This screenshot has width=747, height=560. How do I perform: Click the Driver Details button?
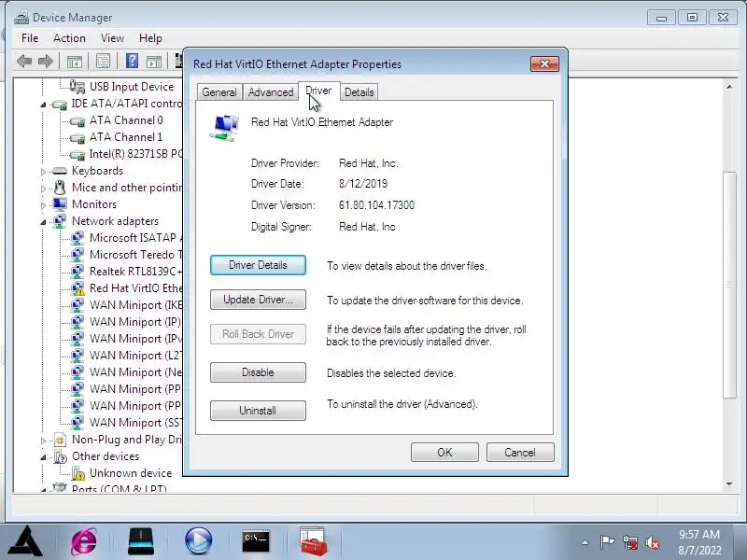(258, 265)
